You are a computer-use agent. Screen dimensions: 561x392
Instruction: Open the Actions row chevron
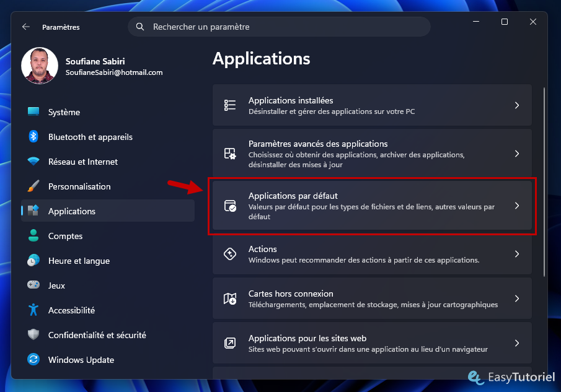click(516, 254)
